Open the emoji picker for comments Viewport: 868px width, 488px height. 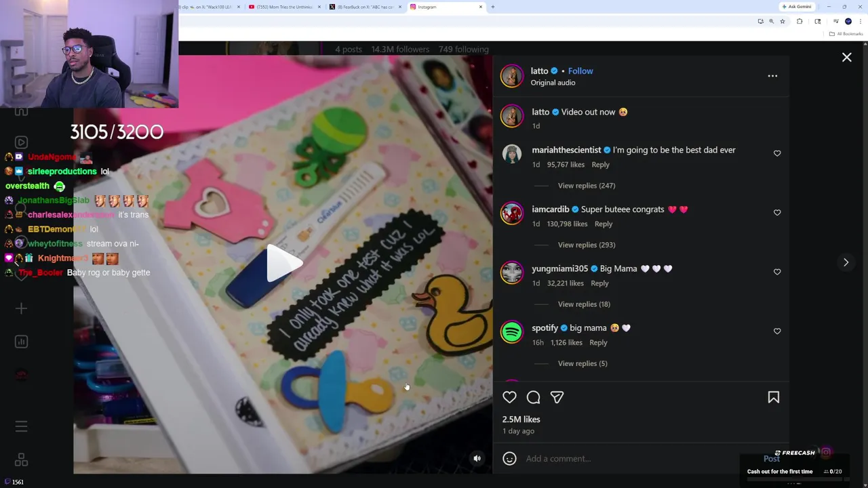[509, 458]
